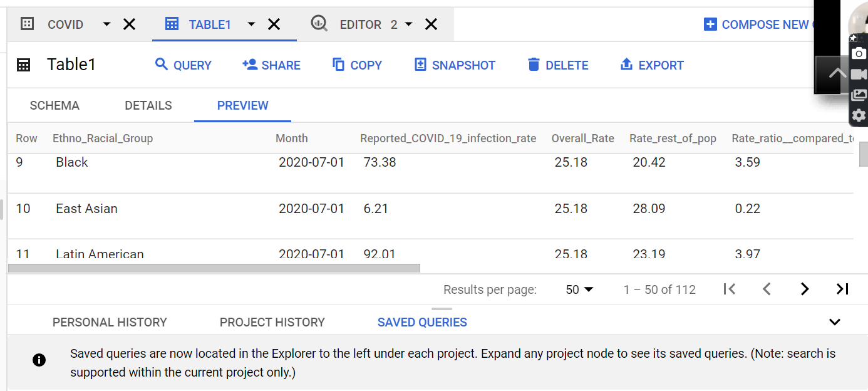Click the Share add-person icon
868x391 pixels.
coord(250,65)
